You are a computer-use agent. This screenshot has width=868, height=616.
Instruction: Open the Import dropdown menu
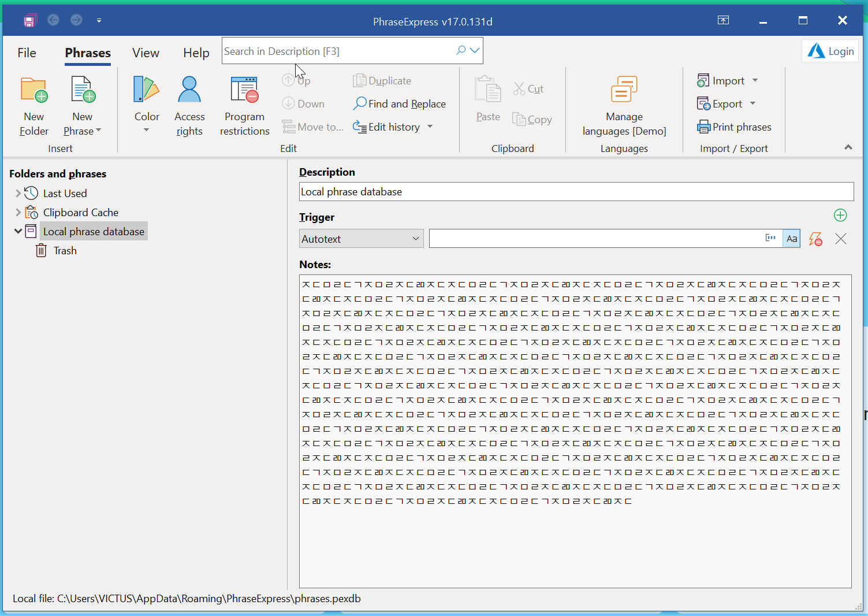pos(728,81)
